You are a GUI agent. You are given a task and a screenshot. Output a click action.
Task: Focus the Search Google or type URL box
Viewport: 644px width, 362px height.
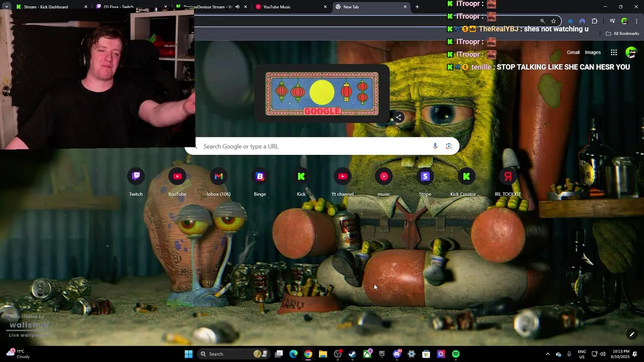click(322, 146)
